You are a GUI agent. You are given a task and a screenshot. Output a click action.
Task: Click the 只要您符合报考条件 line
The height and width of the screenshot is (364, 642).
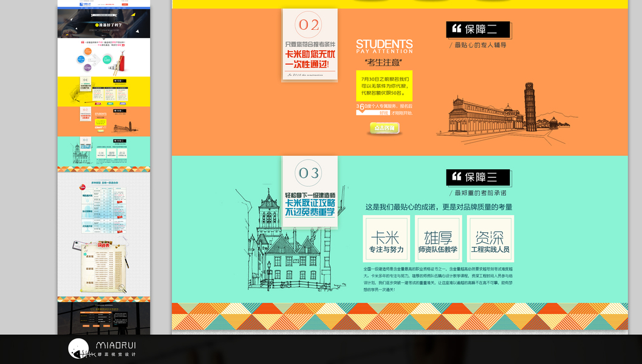pos(310,44)
